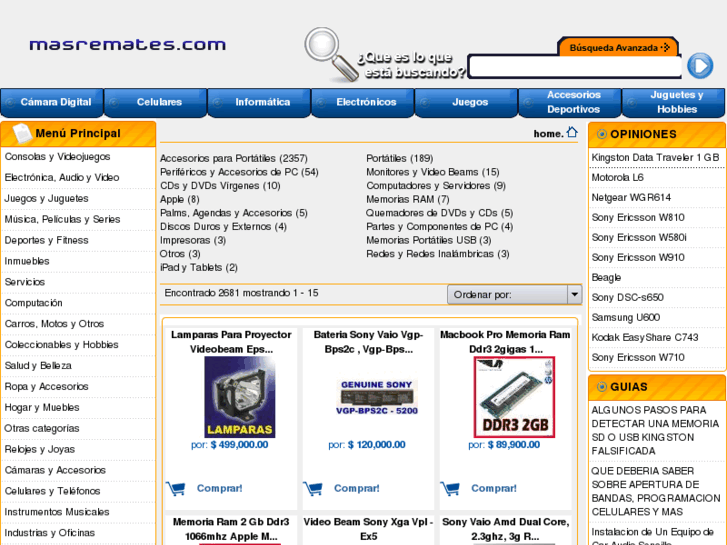
Task: Go to Electrónicos nav tab
Action: click(363, 103)
